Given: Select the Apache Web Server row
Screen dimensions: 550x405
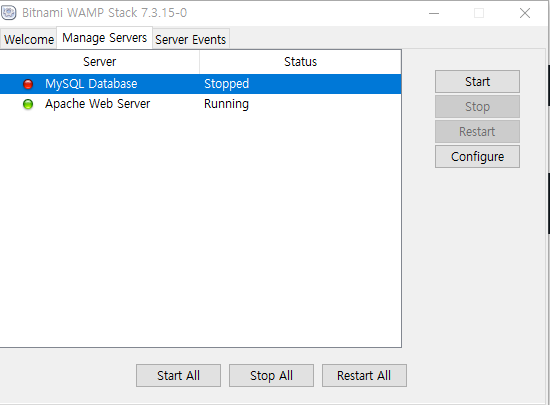Looking at the screenshot, I should click(x=200, y=104).
